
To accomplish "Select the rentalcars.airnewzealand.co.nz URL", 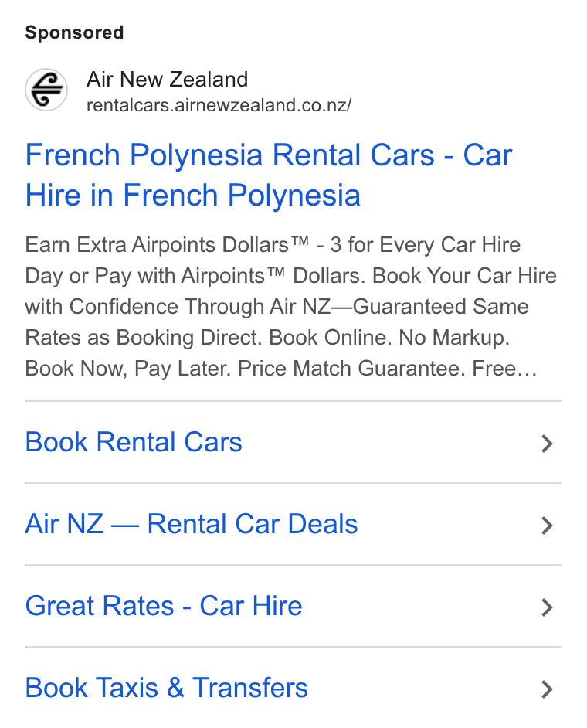I will tap(219, 105).
